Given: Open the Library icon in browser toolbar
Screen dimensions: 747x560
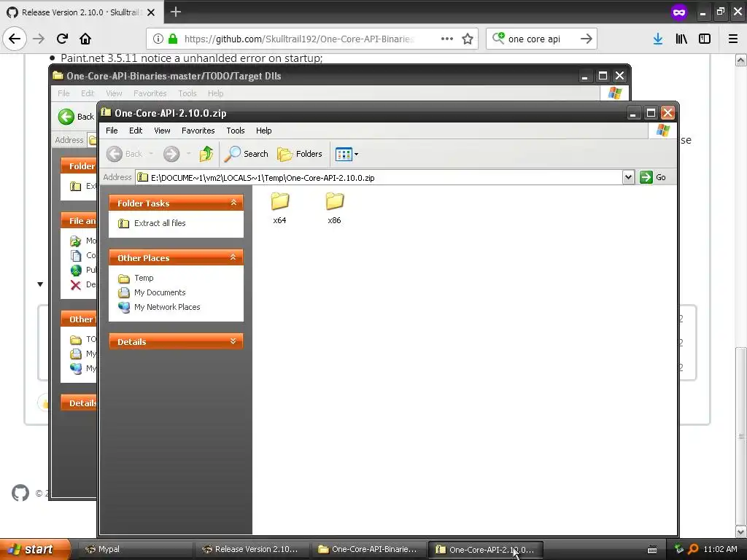Looking at the screenshot, I should (681, 39).
